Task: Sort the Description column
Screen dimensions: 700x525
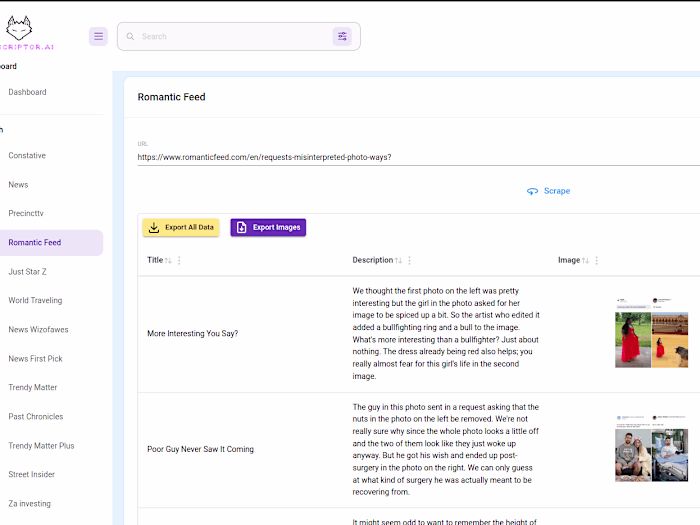Action: click(x=398, y=260)
